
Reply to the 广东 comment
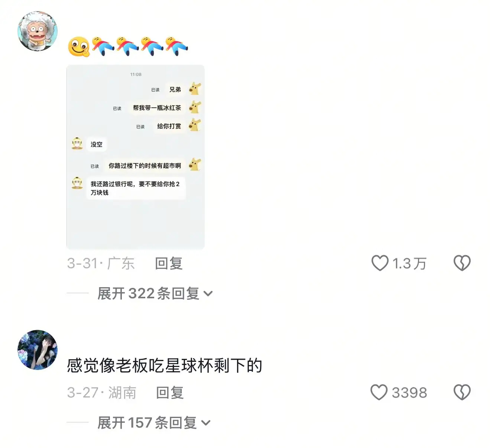169,263
